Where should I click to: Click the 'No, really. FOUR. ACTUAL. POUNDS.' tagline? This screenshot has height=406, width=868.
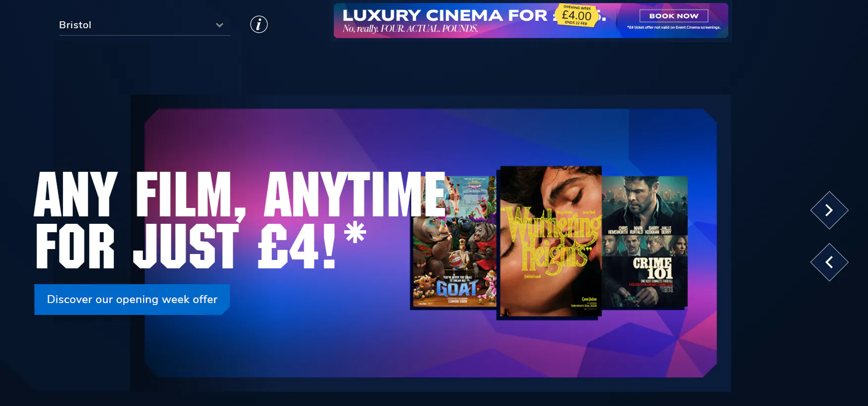click(x=410, y=29)
